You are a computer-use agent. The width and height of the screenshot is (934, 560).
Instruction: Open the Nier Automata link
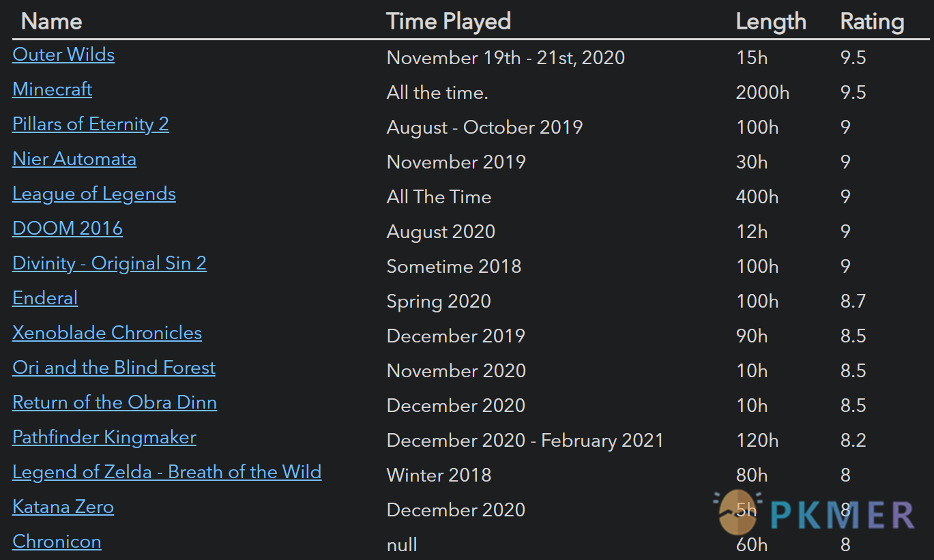74,159
